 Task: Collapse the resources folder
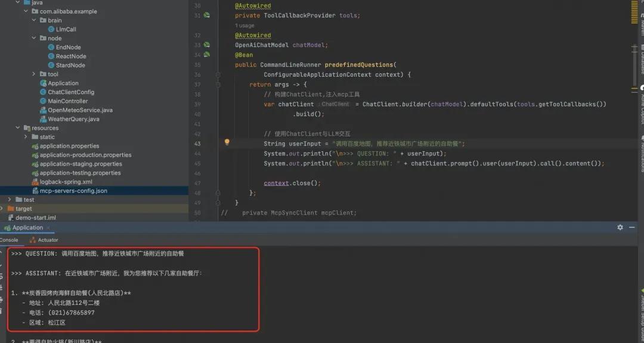click(x=17, y=128)
